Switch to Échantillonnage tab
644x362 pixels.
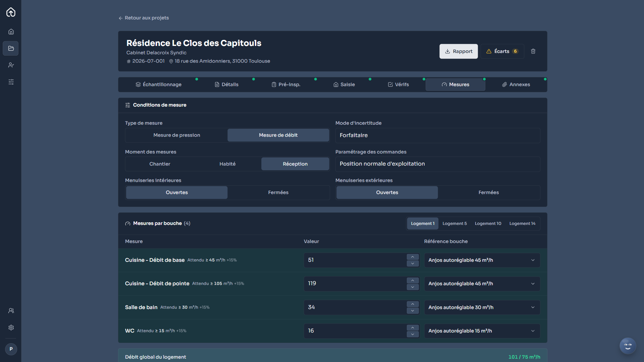pyautogui.click(x=158, y=84)
